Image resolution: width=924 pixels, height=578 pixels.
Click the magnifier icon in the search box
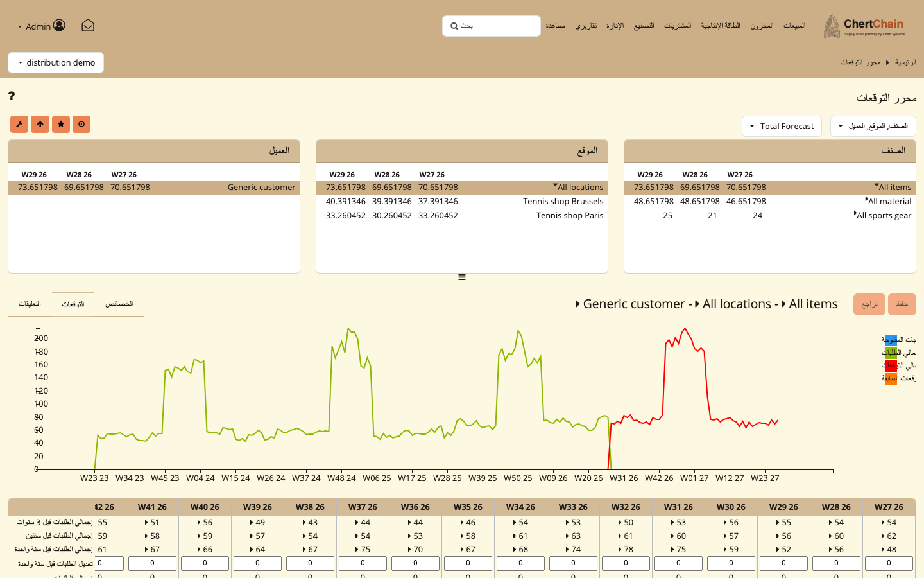tap(454, 26)
